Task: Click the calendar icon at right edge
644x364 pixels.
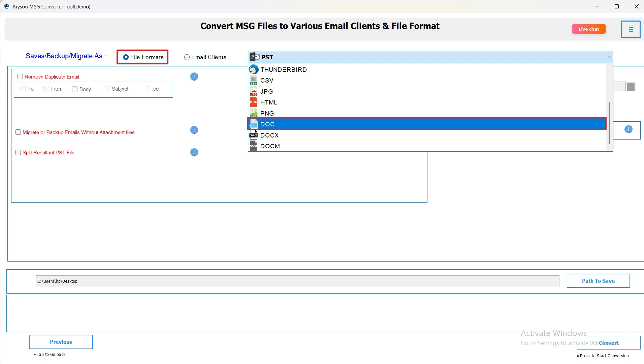Action: pos(631,87)
